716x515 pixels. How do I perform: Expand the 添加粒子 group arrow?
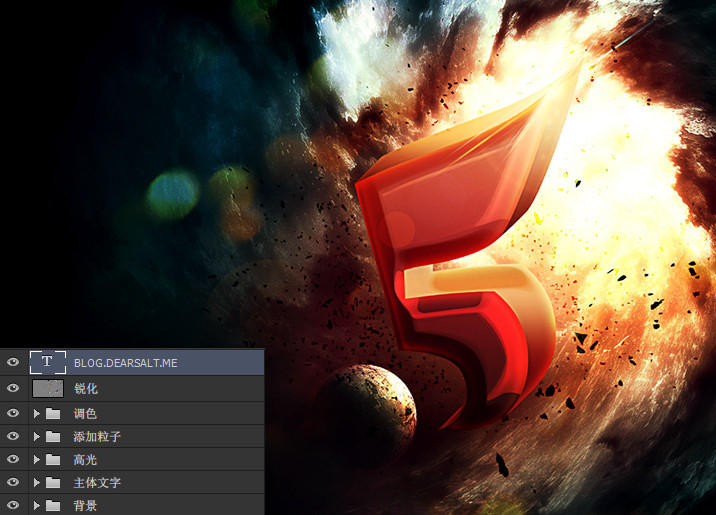click(37, 436)
